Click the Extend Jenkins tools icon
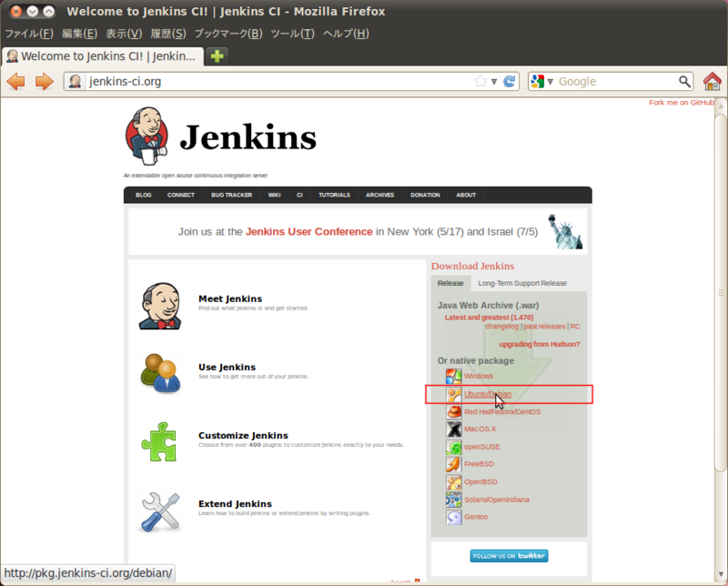 (x=161, y=511)
